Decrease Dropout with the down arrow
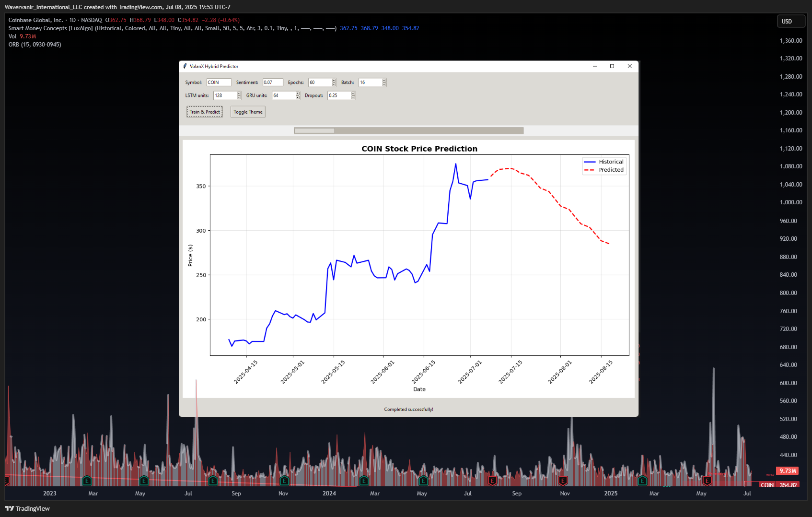 [353, 97]
